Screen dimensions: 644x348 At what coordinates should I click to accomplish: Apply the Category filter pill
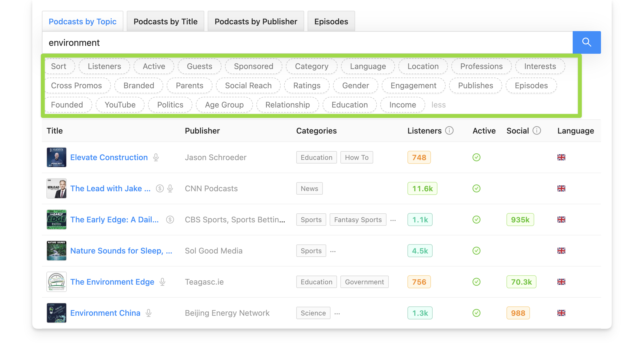312,66
